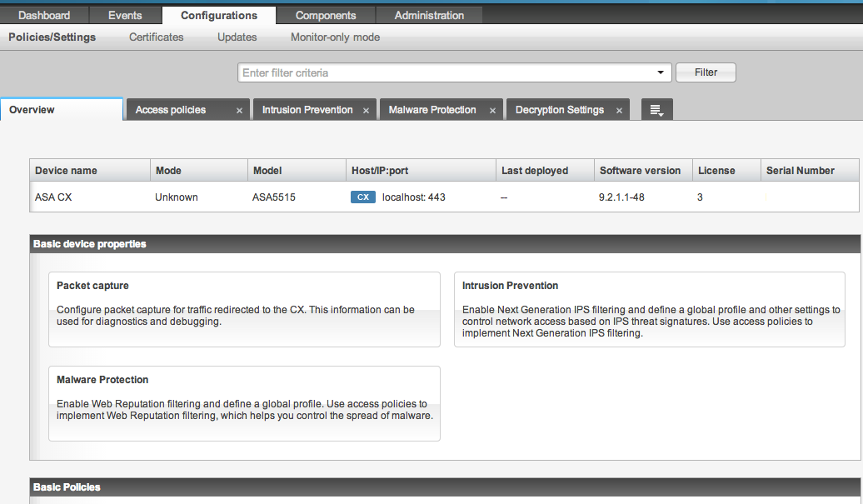Close the Malware Protection tab
Image resolution: width=863 pixels, height=504 pixels.
coord(492,111)
